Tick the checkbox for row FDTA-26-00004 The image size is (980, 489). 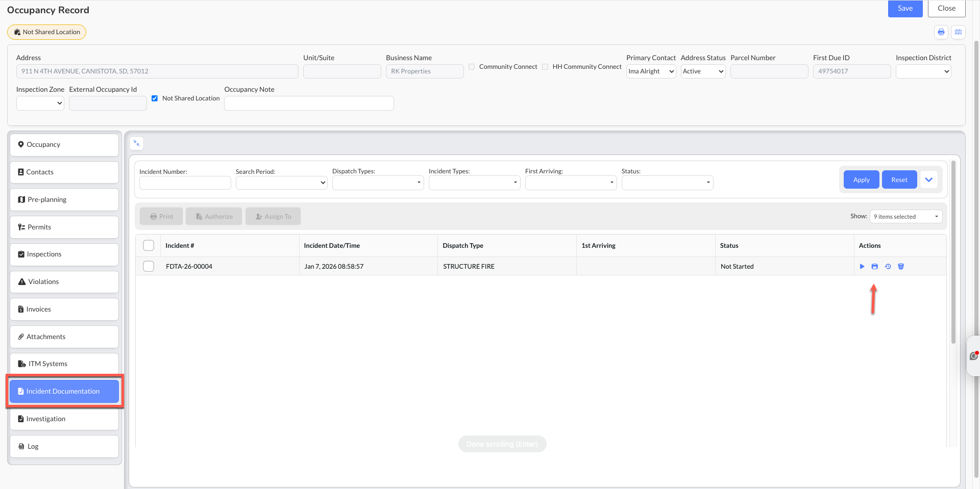point(149,266)
